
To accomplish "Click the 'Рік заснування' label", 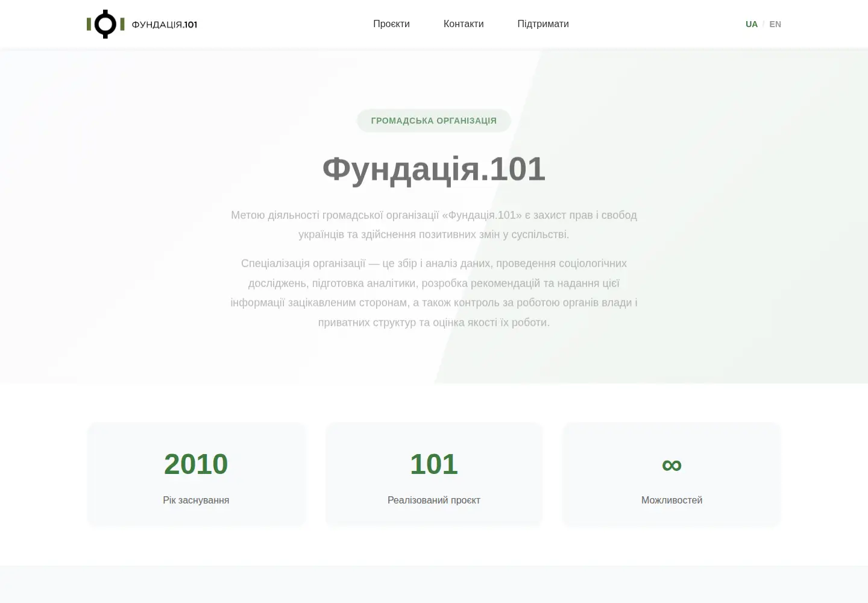I will click(x=196, y=500).
